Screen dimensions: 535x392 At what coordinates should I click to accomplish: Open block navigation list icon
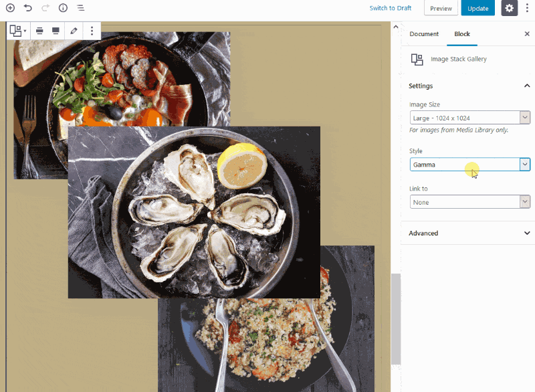[80, 8]
